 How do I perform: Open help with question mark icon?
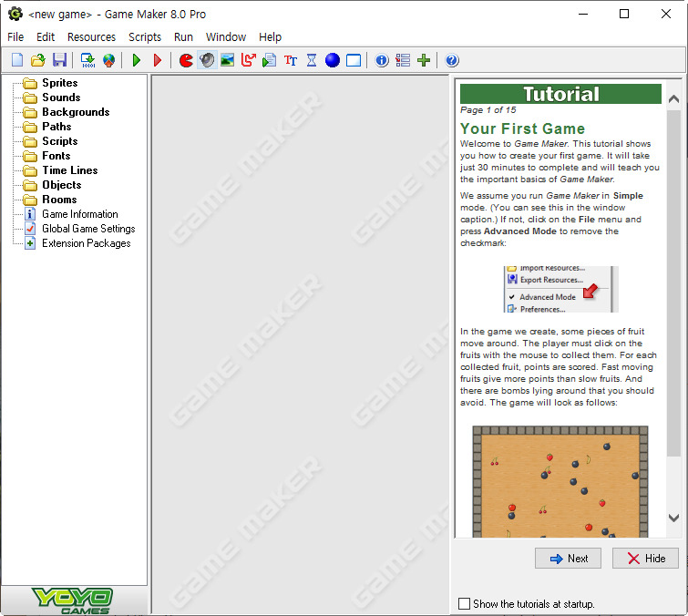click(x=452, y=60)
